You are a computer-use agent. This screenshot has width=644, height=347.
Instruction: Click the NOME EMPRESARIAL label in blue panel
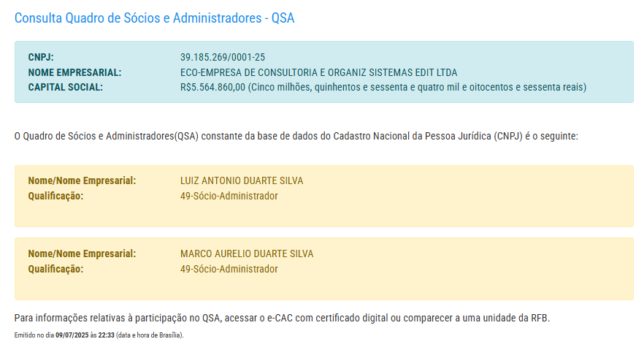click(x=74, y=72)
